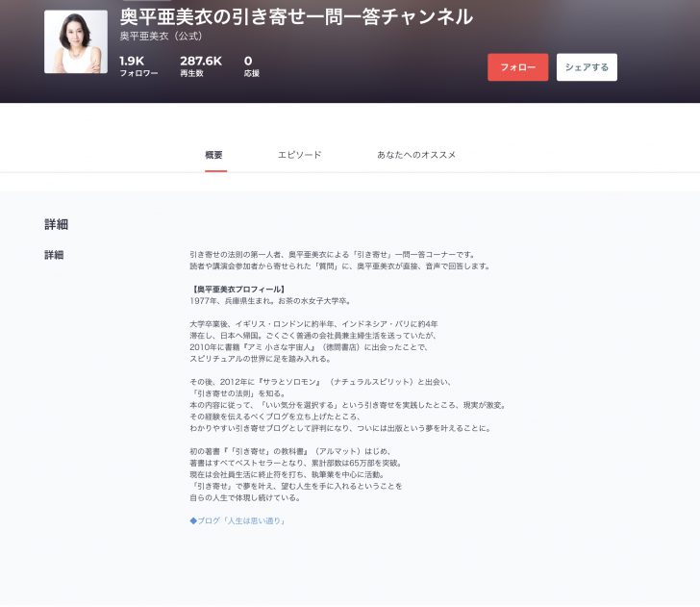Click the text mentioning 『「引き寄せ」の教科書』

pyautogui.click(x=290, y=451)
